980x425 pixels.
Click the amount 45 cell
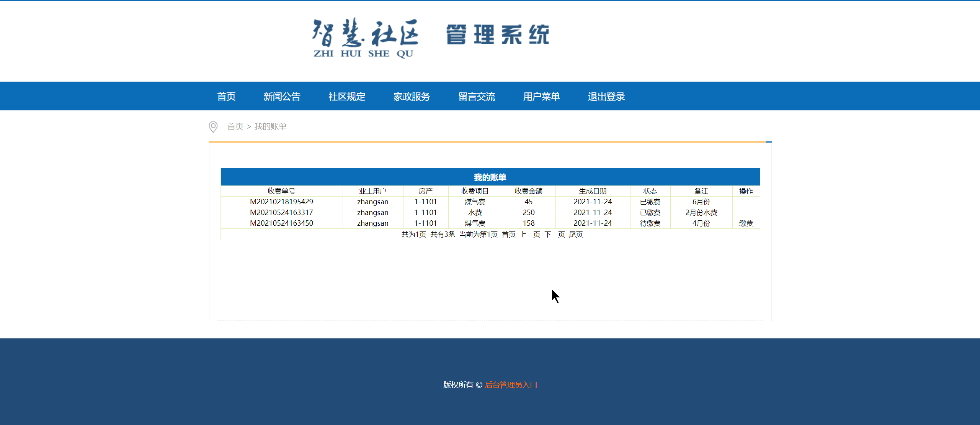(x=528, y=202)
